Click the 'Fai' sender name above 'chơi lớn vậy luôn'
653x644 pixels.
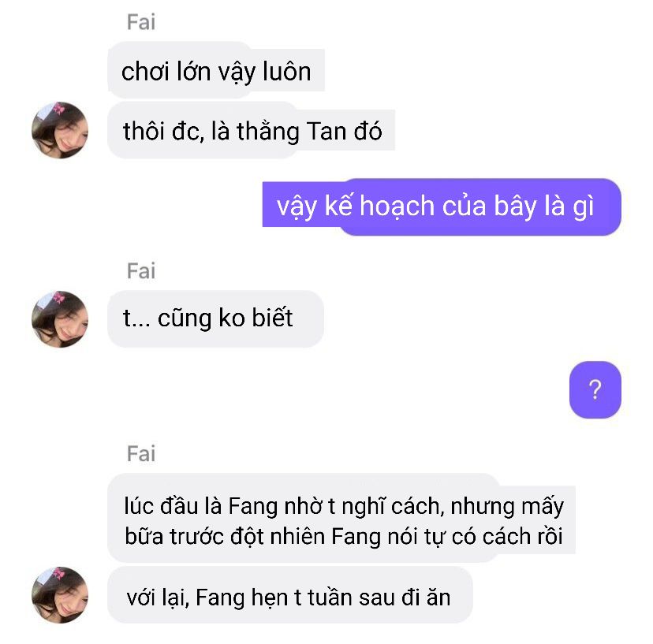[x=141, y=22]
